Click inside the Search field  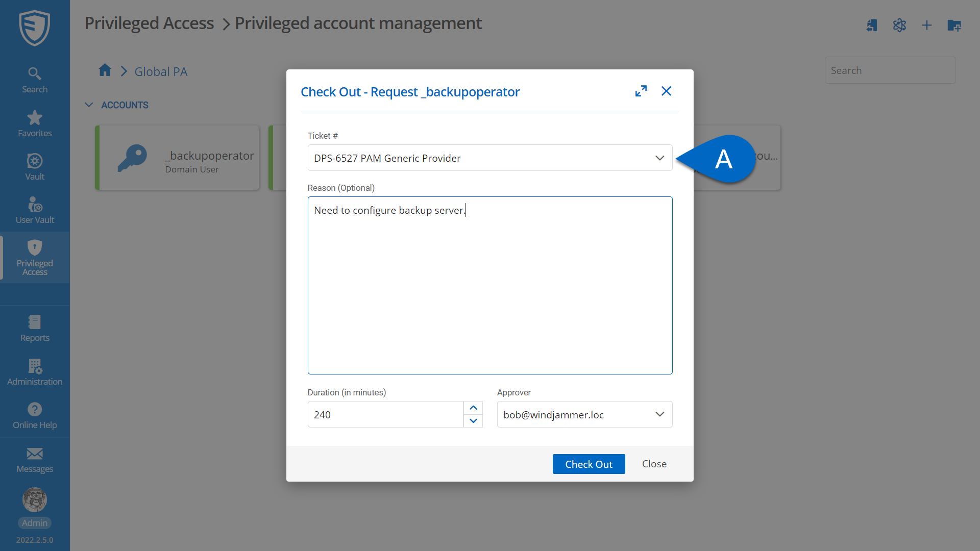click(890, 70)
